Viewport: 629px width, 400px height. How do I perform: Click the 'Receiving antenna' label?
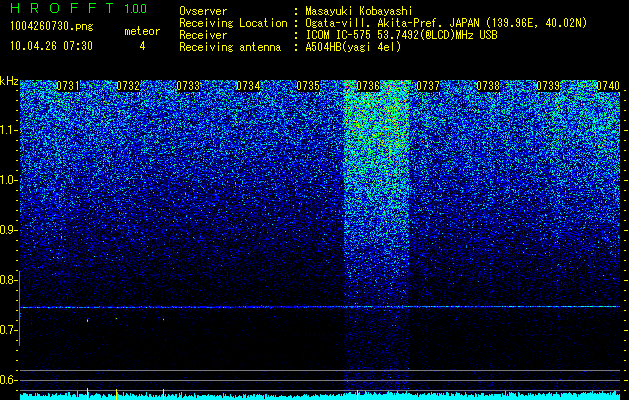click(x=230, y=47)
